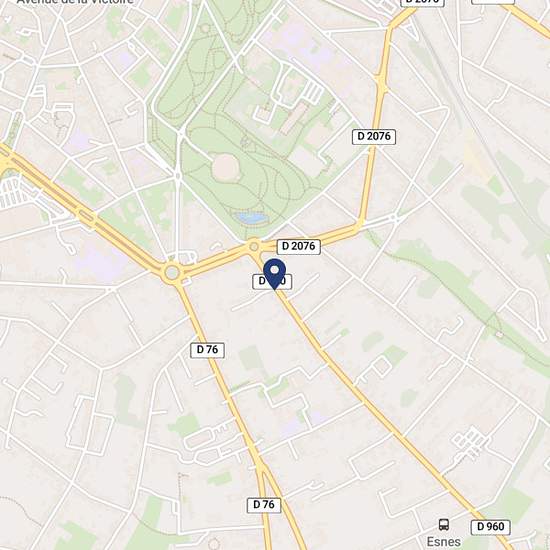Click the road label partly hidden behind the pin

pos(272,281)
